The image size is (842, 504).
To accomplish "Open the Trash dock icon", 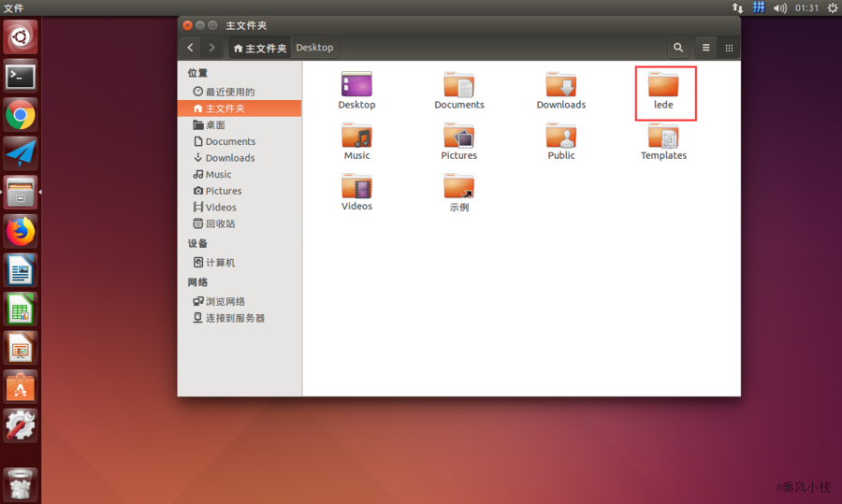I will [21, 484].
